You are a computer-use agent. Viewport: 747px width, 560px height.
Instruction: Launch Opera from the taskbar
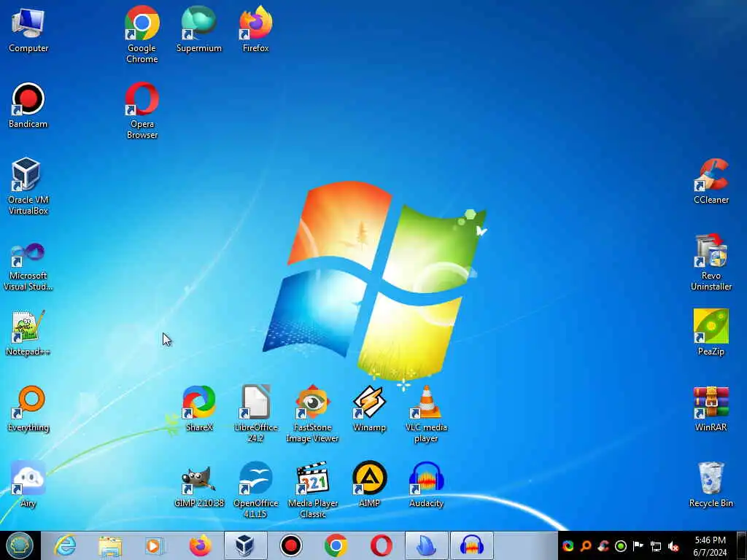point(381,545)
